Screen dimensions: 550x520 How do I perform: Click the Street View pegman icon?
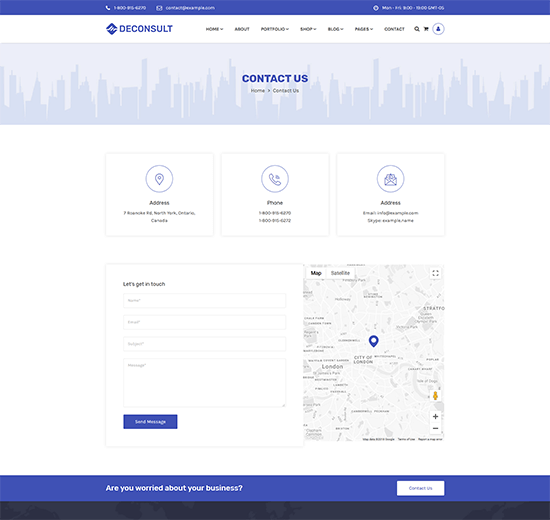[x=435, y=395]
